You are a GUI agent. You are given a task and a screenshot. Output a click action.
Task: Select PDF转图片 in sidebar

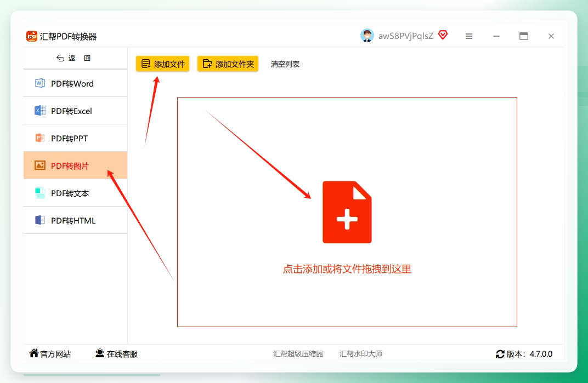75,165
